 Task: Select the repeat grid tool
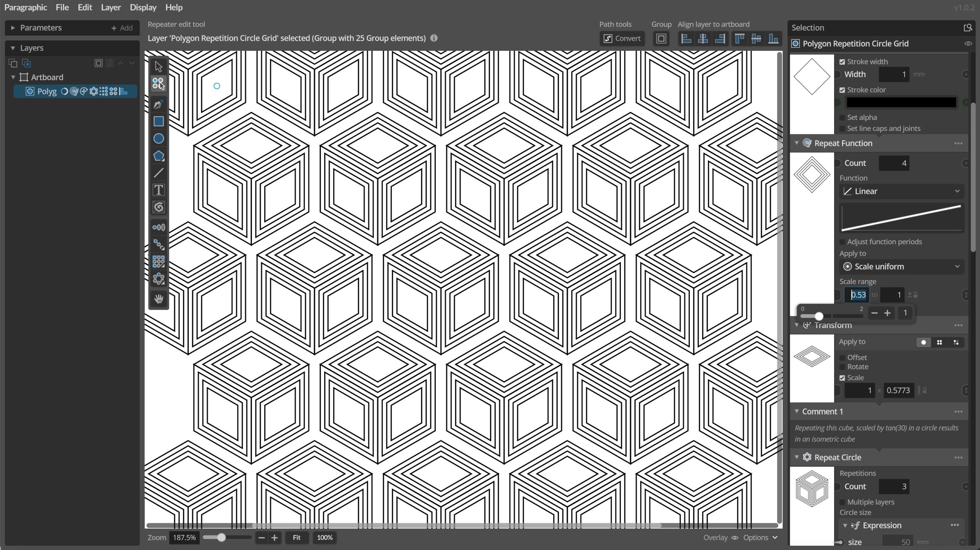click(x=158, y=262)
